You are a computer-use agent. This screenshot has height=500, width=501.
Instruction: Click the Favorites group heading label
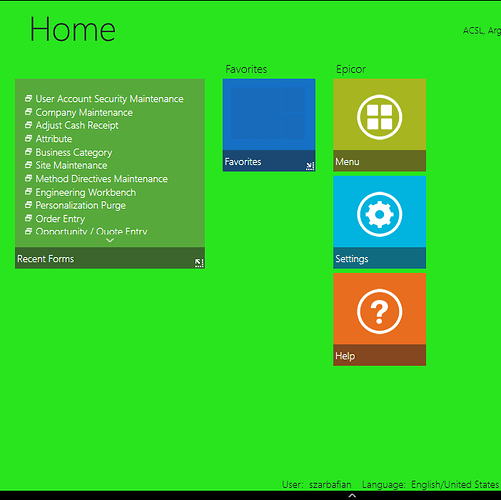[x=246, y=69]
